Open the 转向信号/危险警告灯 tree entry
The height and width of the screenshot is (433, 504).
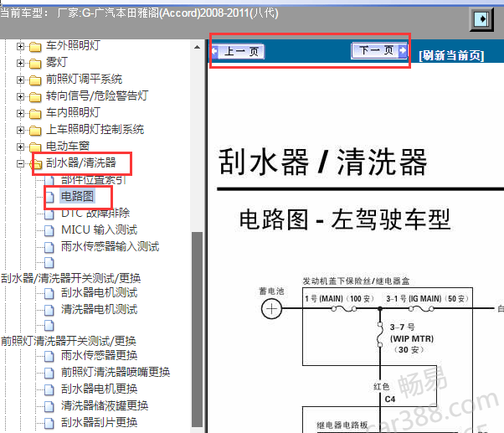pyautogui.click(x=97, y=95)
